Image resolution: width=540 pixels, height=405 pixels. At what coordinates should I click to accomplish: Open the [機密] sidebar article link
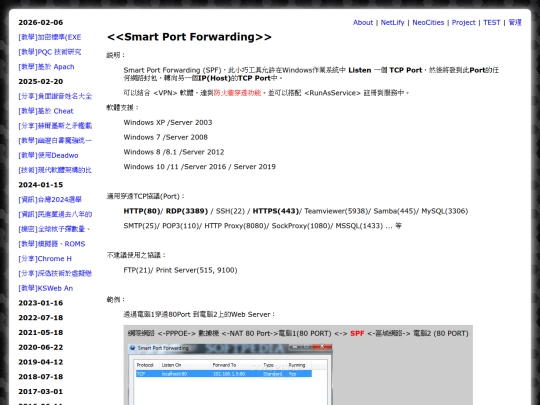[54, 229]
